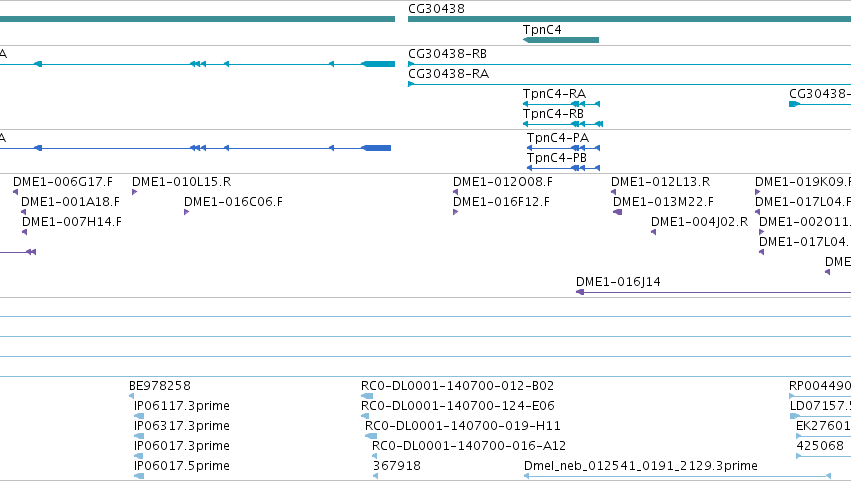Select the CG30438-RB transcript label
Screen dimensions: 851x481
[x=447, y=54]
